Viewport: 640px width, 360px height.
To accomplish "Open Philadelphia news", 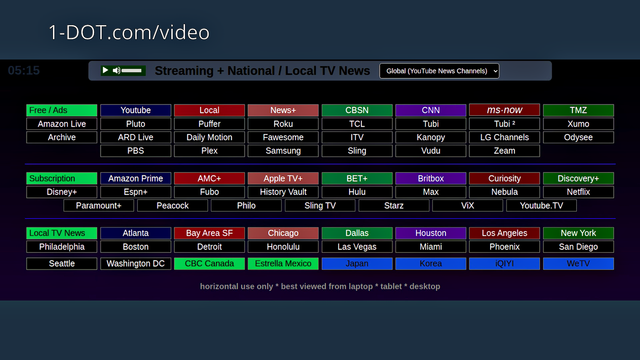I will point(62,247).
